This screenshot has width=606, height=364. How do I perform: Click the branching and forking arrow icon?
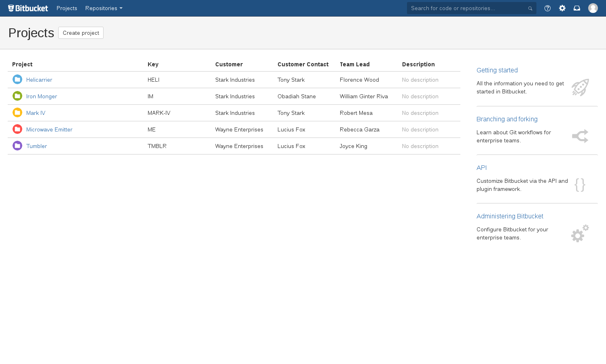tap(580, 136)
